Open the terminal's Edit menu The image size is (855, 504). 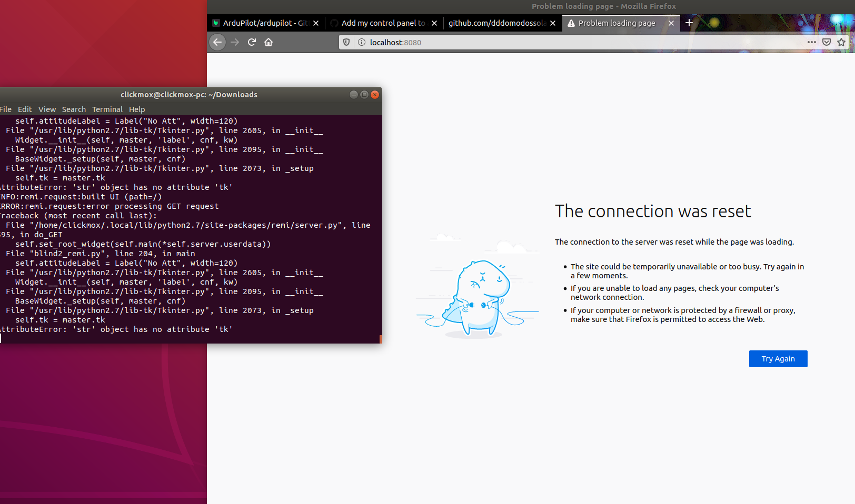24,109
